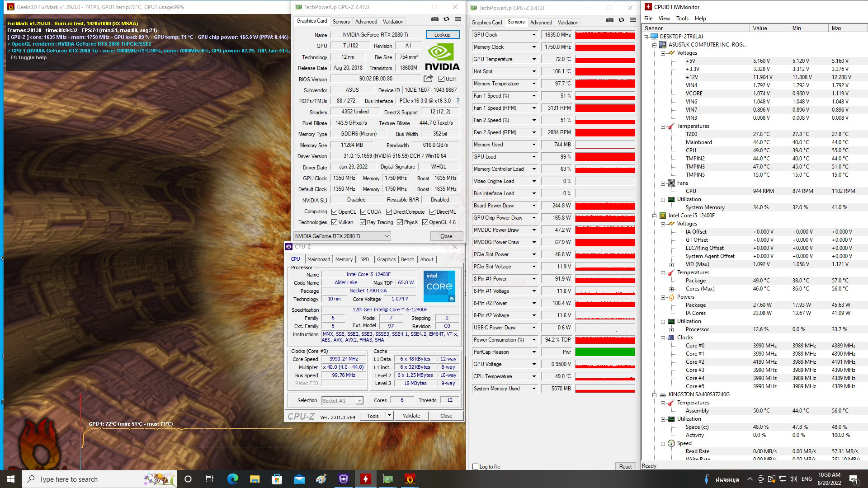Open the GPU Temperature sensor dropdown arrow
The width and height of the screenshot is (868, 488).
pyautogui.click(x=534, y=59)
